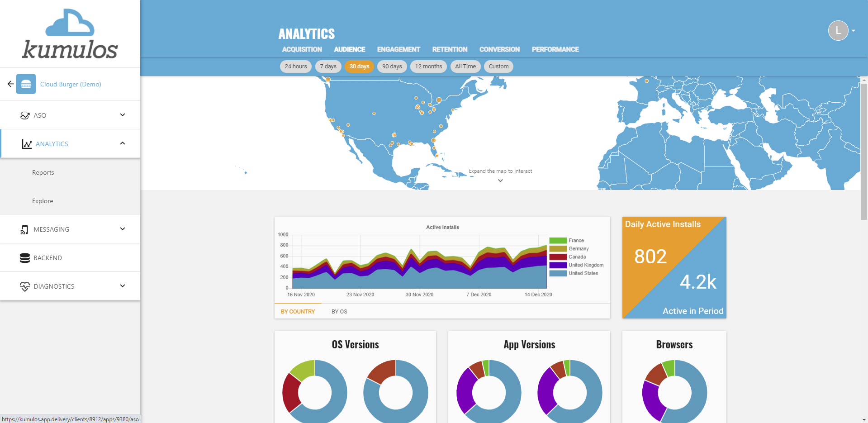Open the user avatar L menu
This screenshot has width=868, height=423.
click(x=840, y=31)
